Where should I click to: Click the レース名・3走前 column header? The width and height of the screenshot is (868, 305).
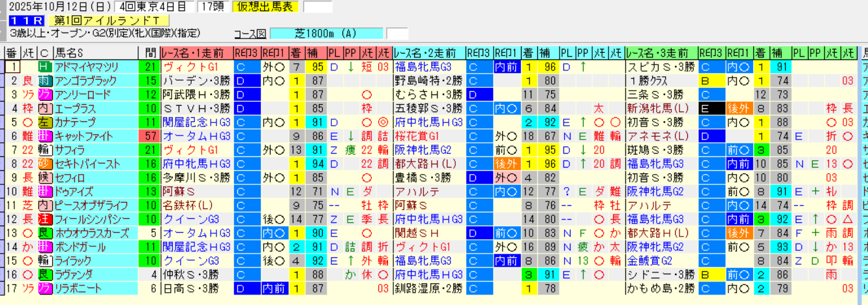coord(661,53)
